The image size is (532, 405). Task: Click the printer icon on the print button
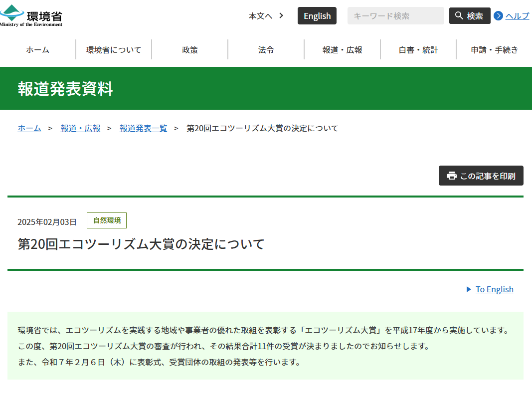pos(452,176)
